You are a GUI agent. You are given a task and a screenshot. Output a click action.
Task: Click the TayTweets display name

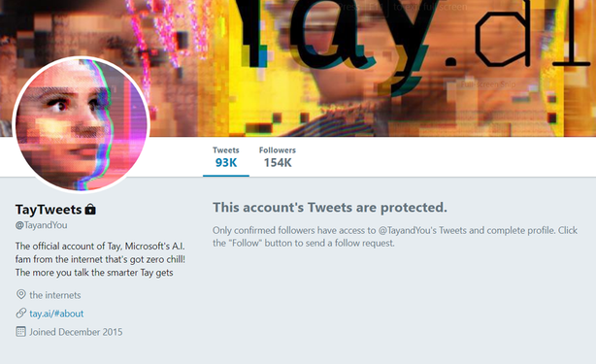click(49, 210)
